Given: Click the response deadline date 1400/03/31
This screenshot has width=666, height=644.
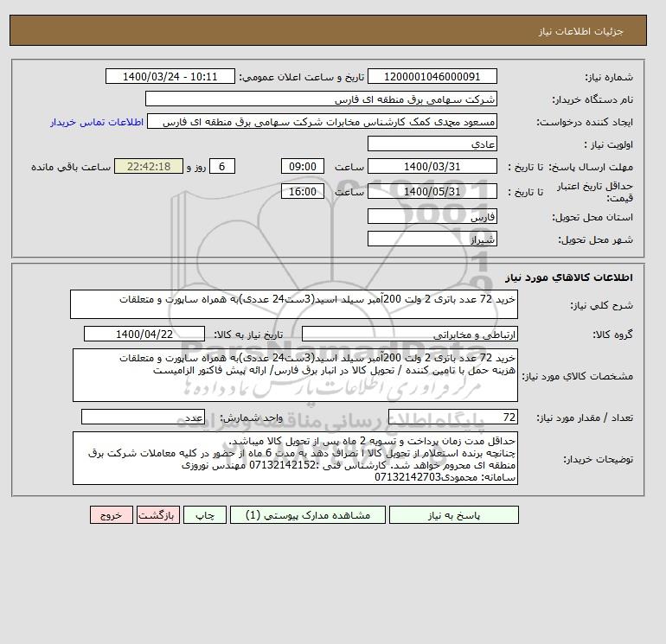Looking at the screenshot, I should coord(432,167).
